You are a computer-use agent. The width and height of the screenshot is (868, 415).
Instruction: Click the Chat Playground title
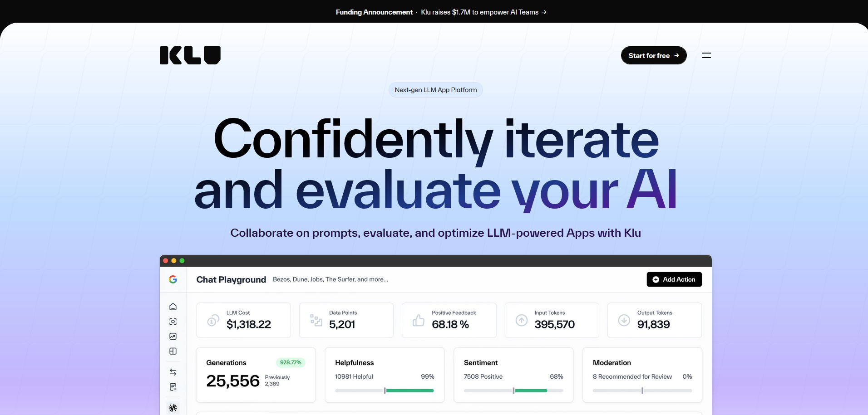[x=231, y=280]
